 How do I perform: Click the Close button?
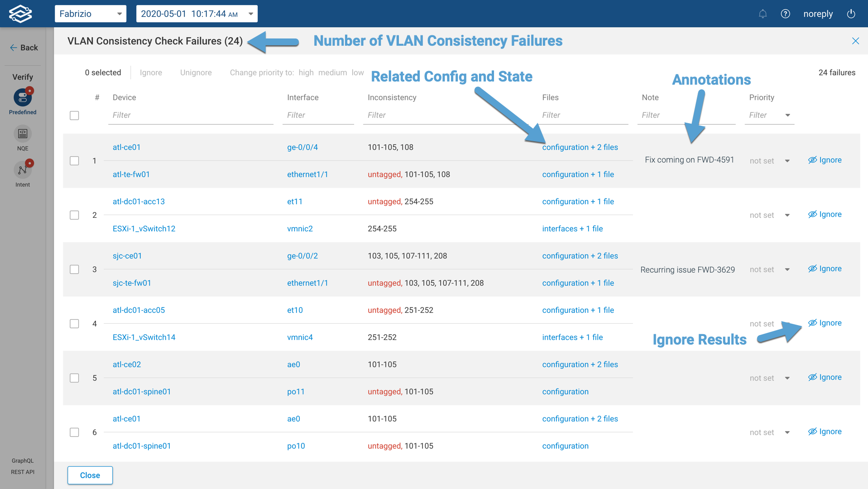(x=90, y=475)
